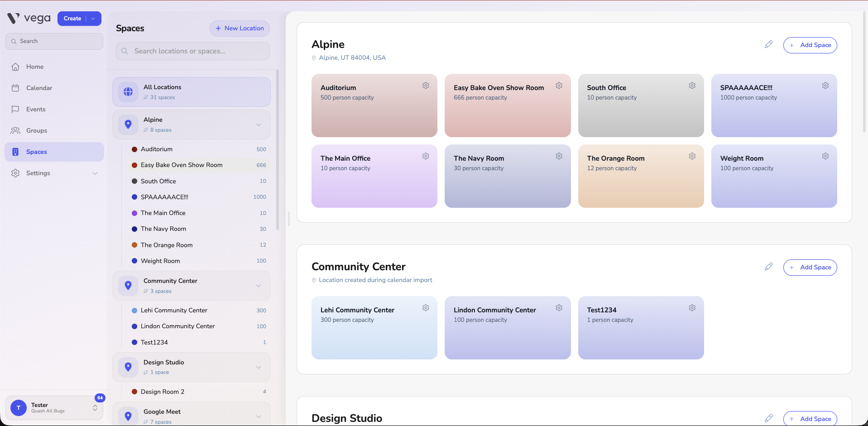This screenshot has height=426, width=868.
Task: Open the Calendar page
Action: point(54,88)
